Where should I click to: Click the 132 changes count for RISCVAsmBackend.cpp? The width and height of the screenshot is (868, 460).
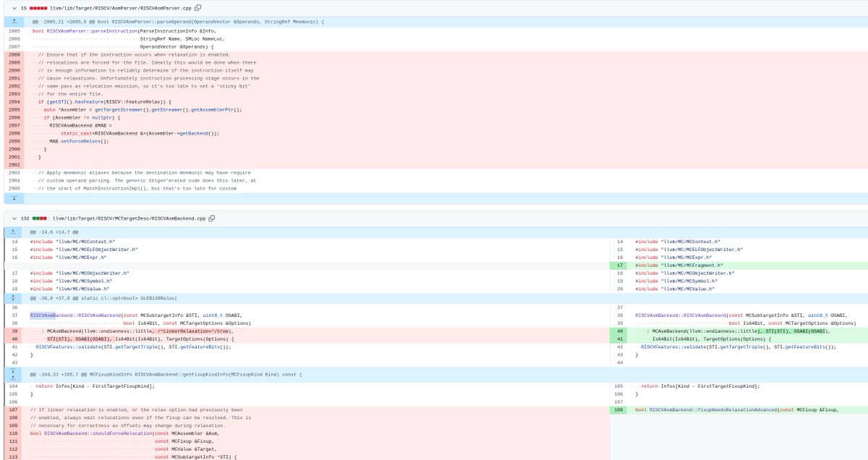pyautogui.click(x=24, y=217)
